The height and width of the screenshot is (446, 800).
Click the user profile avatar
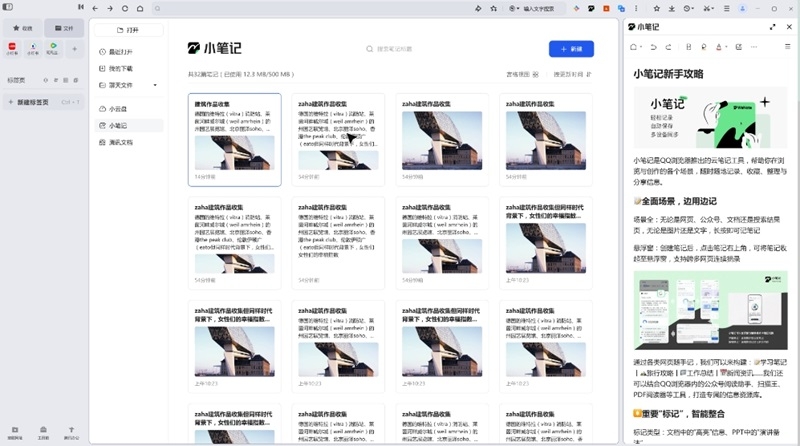point(743,8)
